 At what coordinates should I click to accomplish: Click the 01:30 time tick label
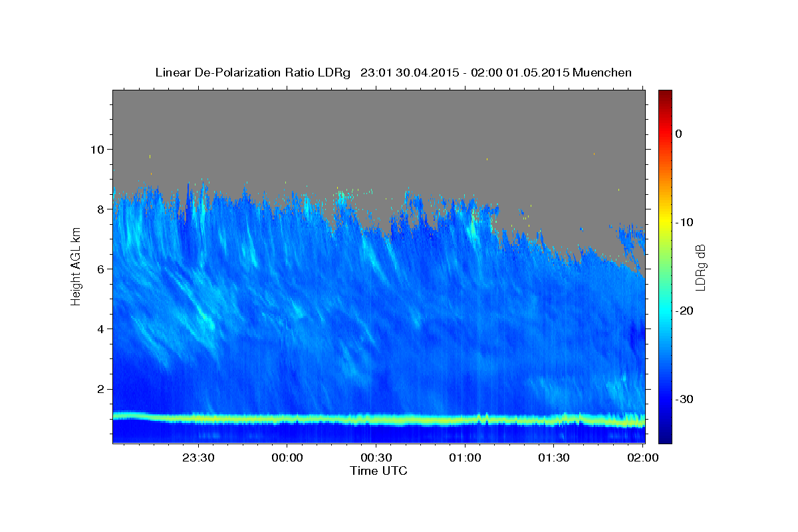553,458
